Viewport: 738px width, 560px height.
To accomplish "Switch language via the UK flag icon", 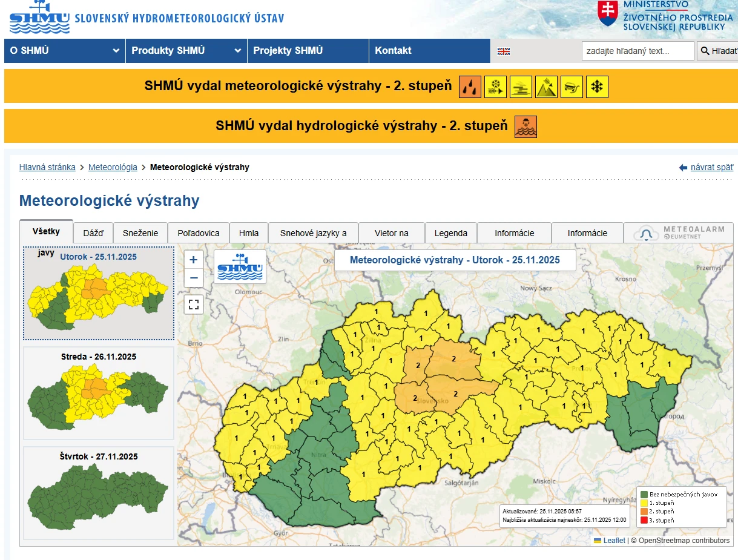I will (x=504, y=51).
